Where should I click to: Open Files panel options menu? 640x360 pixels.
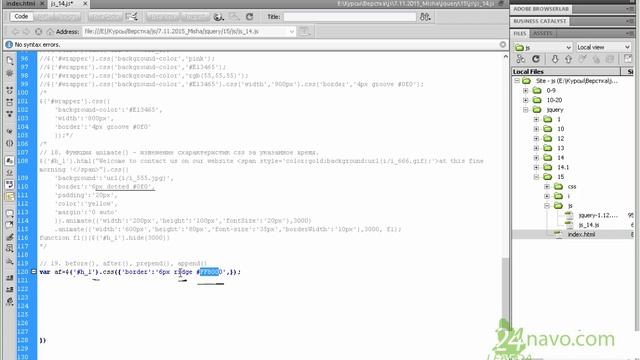click(x=630, y=33)
